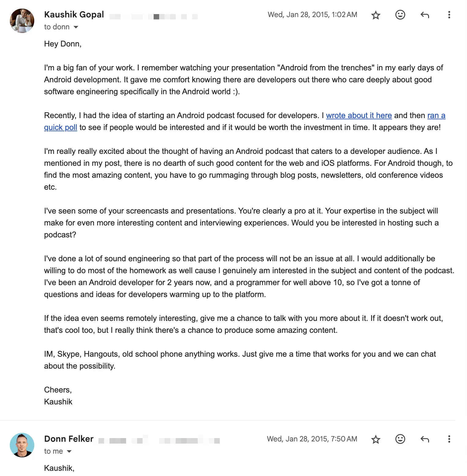Star Donn Felker's reply
The image size is (467, 476).
(x=375, y=439)
